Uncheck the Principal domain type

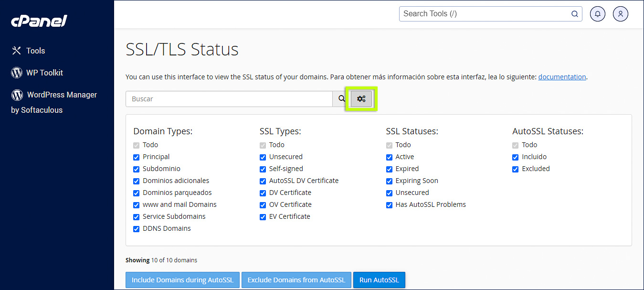tap(136, 157)
